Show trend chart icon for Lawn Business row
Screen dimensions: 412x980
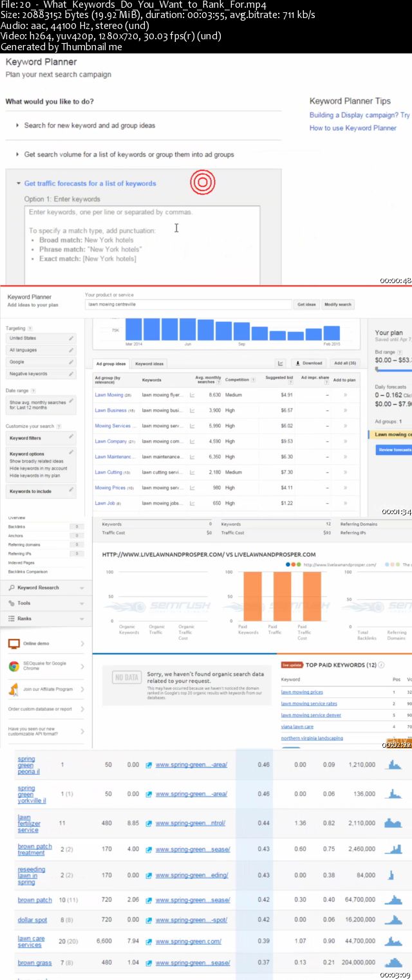click(192, 411)
